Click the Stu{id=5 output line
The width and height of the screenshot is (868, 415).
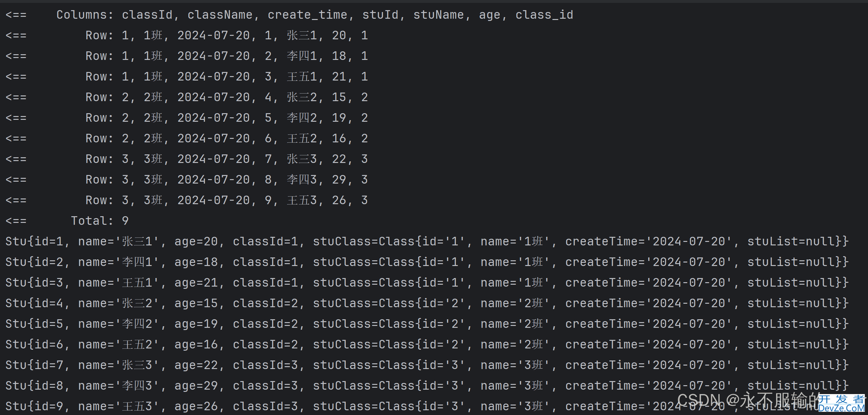tap(427, 324)
